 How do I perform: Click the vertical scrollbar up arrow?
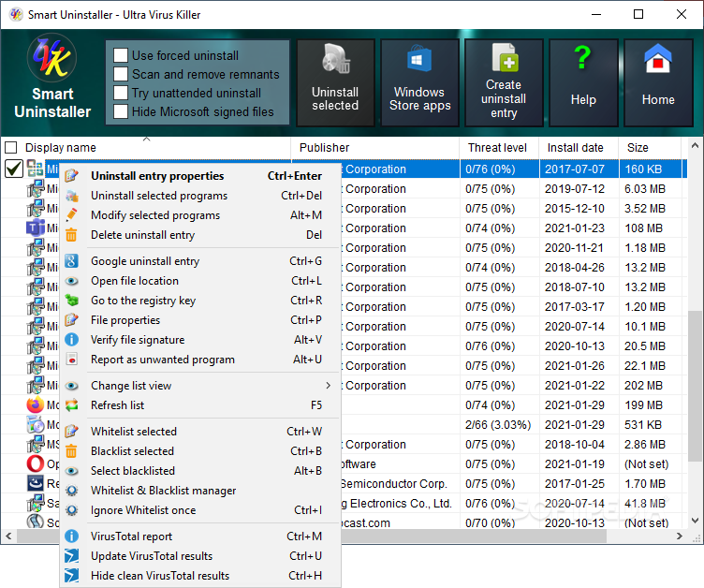[x=695, y=145]
